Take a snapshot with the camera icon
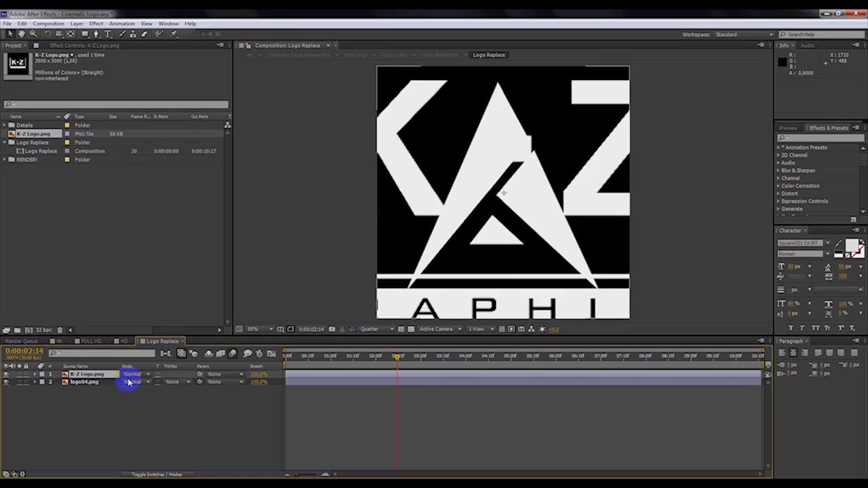 332,329
